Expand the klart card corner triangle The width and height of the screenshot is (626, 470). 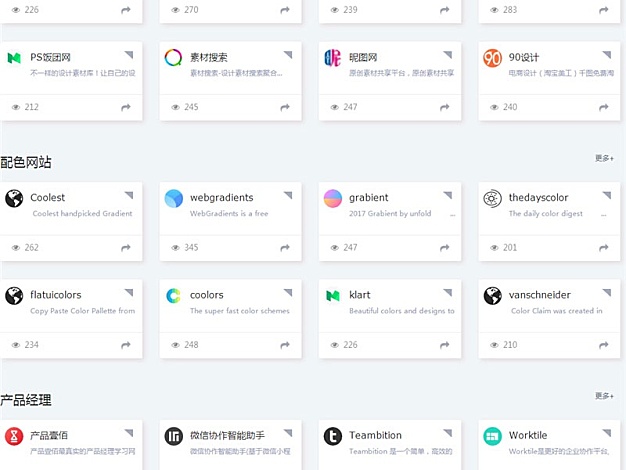tap(448, 292)
